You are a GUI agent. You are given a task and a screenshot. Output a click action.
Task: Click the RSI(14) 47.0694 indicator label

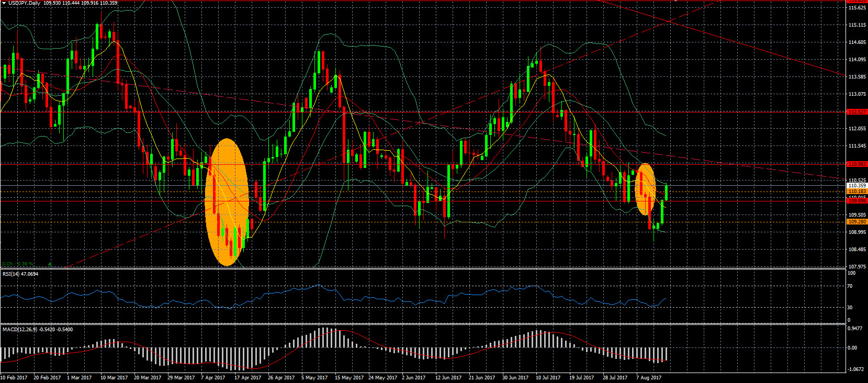coord(20,274)
